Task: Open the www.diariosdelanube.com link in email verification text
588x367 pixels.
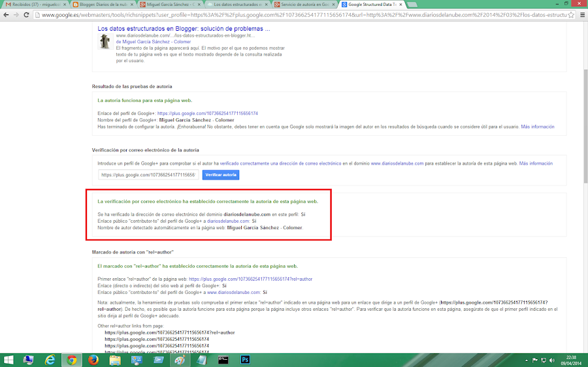Action: point(397,163)
